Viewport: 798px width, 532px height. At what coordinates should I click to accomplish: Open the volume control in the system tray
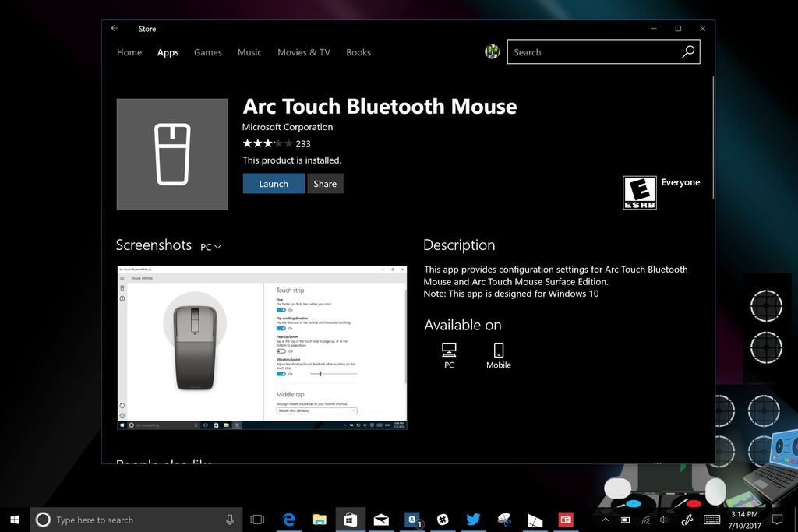664,520
